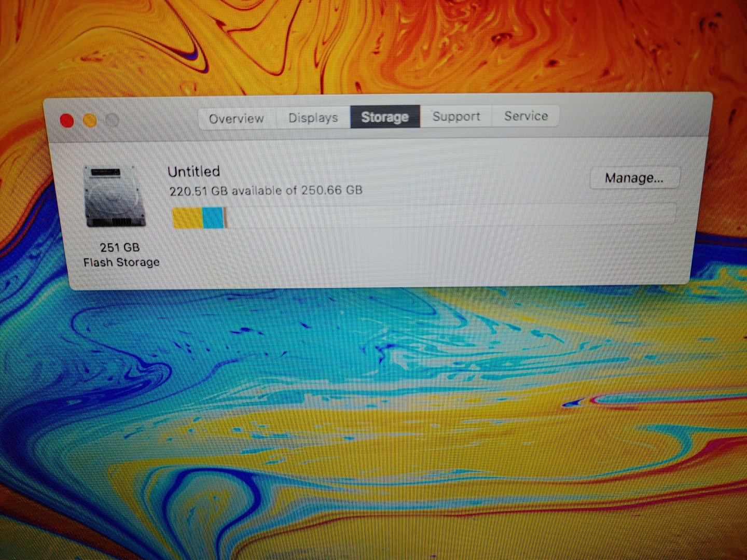This screenshot has height=560, width=747.
Task: Open the Service tab
Action: pyautogui.click(x=525, y=116)
